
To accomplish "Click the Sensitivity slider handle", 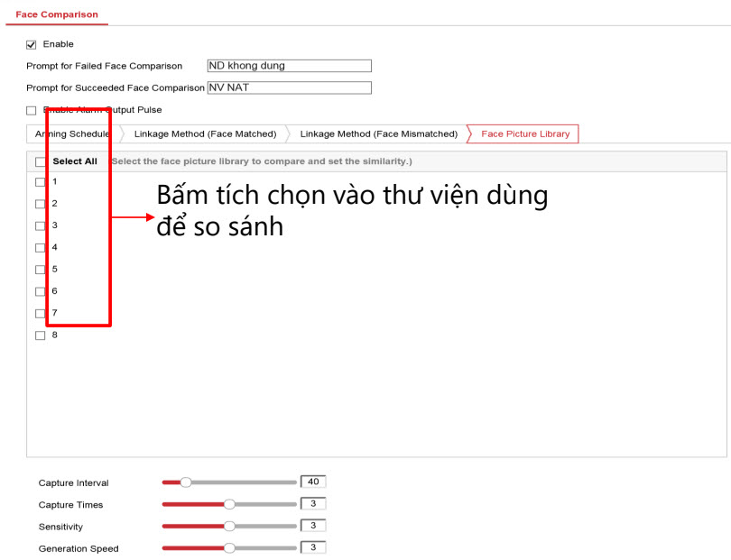I will pyautogui.click(x=229, y=526).
